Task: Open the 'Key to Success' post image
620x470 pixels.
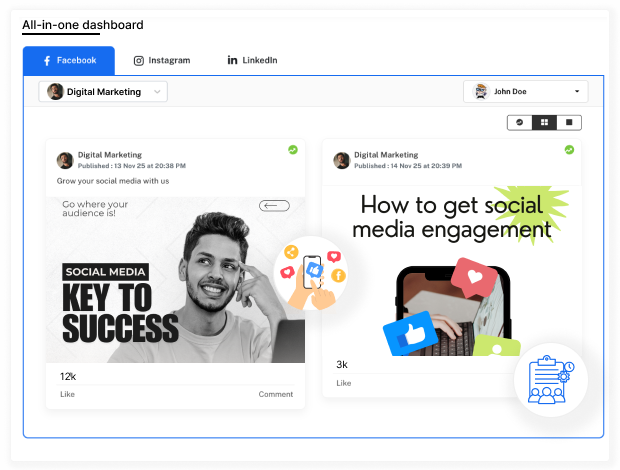Action: [x=176, y=280]
